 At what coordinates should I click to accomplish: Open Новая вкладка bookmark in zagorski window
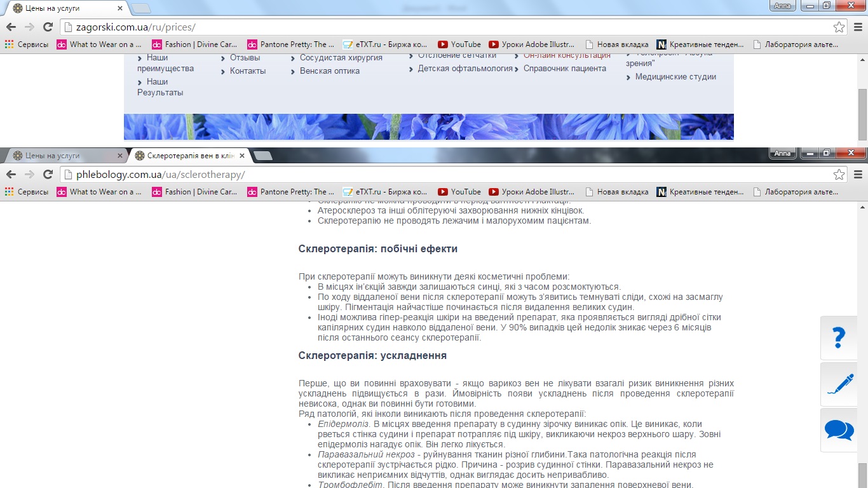tap(616, 44)
